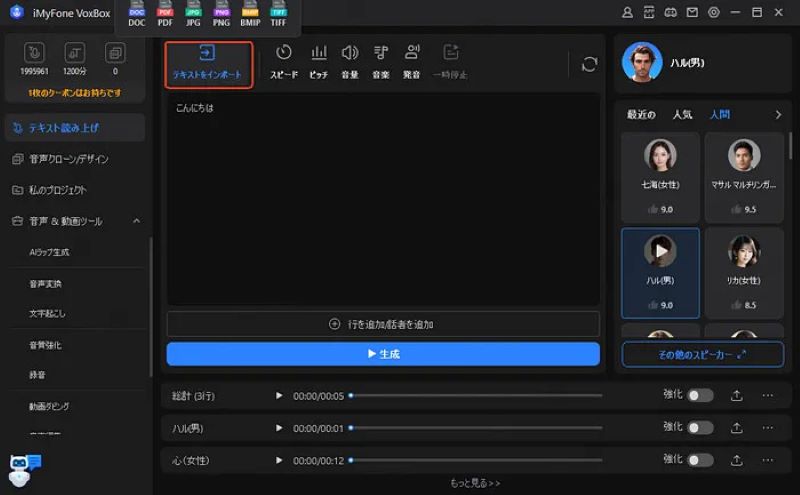This screenshot has height=495, width=800.
Task: Click the iMyFone VoxBox logo
Action: [x=17, y=12]
